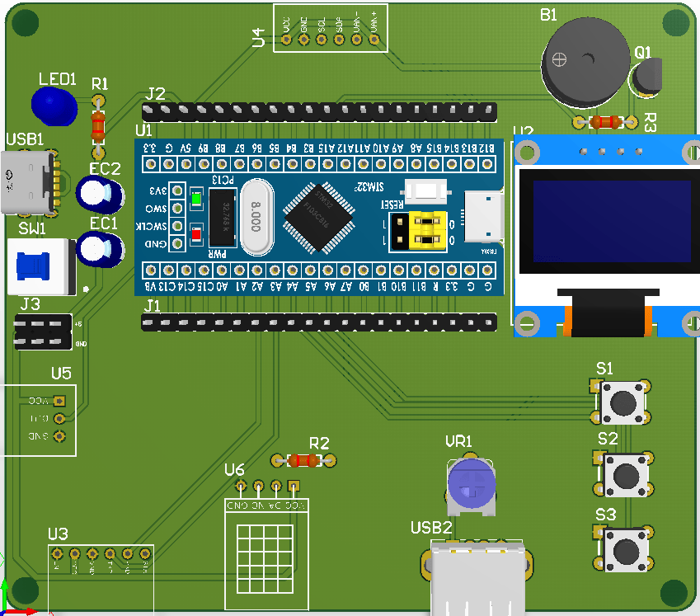This screenshot has height=616, width=700.
Task: Pick the EC1 electrolytic capacitor
Action: [100, 249]
